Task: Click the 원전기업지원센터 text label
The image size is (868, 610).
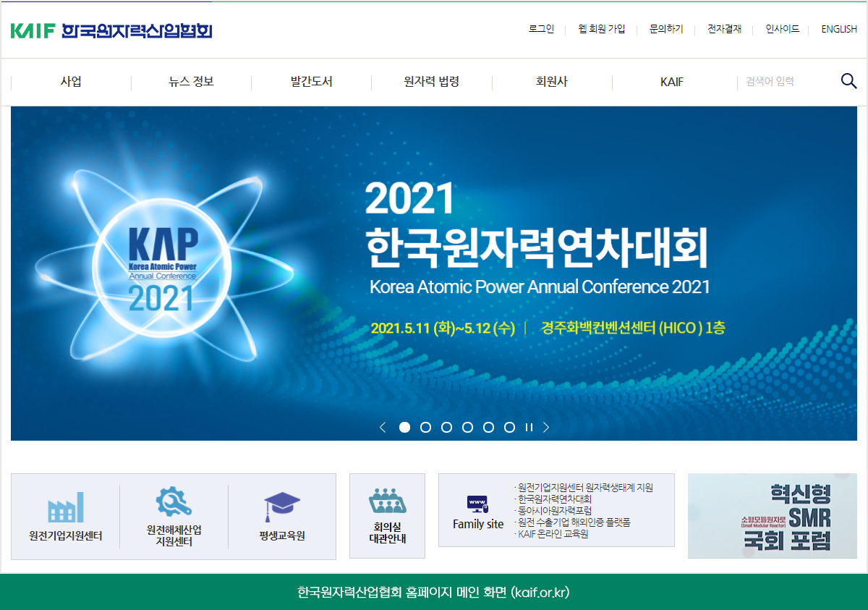Action: (x=65, y=536)
